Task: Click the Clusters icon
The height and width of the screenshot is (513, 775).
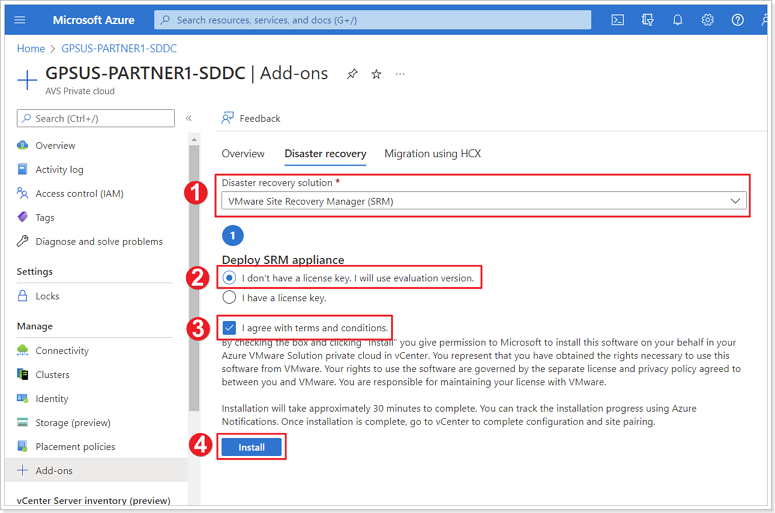Action: pyautogui.click(x=22, y=374)
